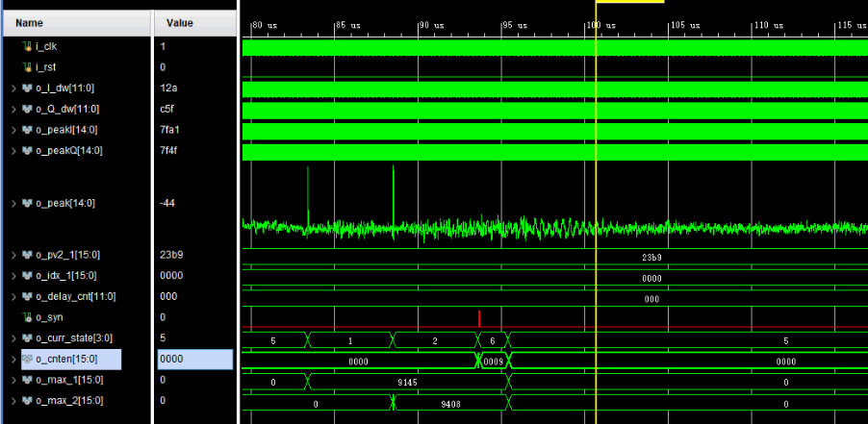Click the 7fa1 value of o_peakI
This screenshot has height=424, width=868.
click(x=168, y=130)
